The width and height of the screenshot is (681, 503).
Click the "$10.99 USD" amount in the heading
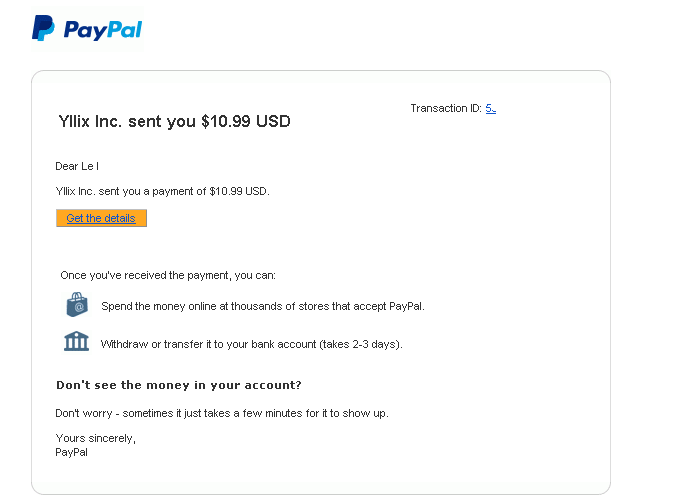[246, 122]
